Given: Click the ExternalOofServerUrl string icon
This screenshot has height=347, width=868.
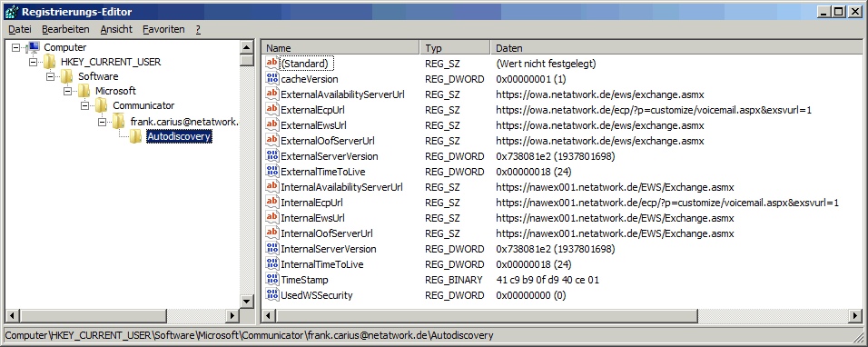Looking at the screenshot, I should point(272,141).
